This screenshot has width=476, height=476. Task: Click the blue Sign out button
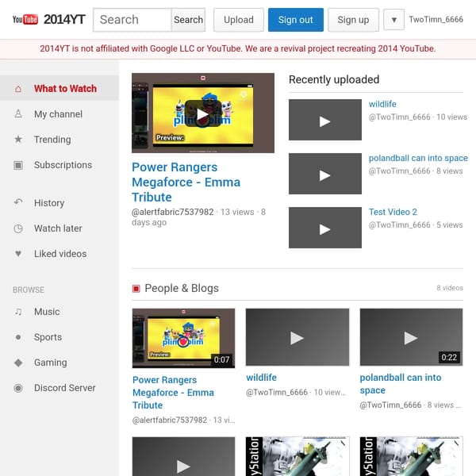(x=296, y=20)
